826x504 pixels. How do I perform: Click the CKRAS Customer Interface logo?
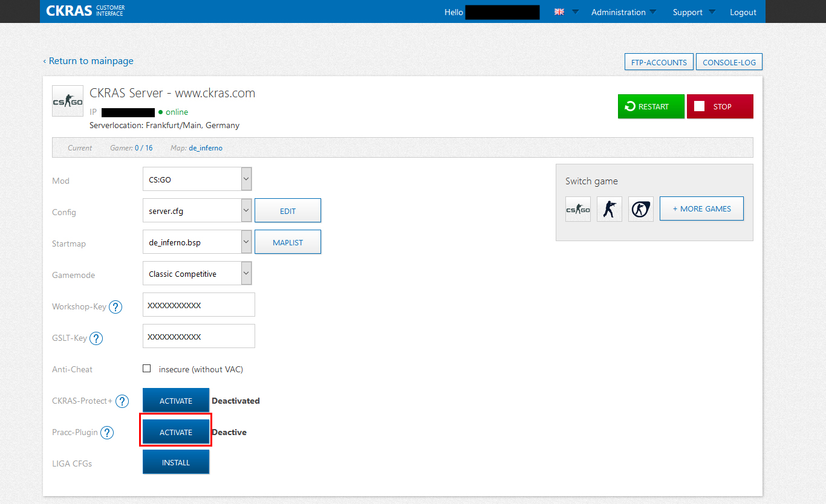pos(85,11)
